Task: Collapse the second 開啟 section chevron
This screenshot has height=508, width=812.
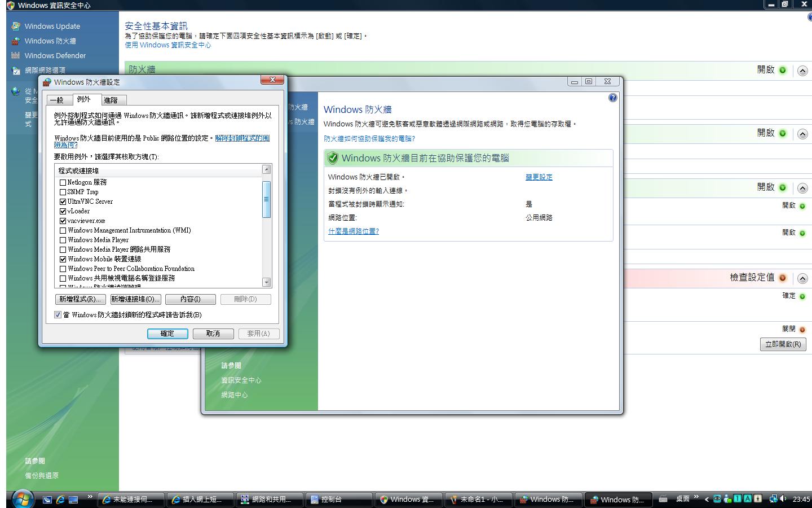Action: [x=802, y=134]
